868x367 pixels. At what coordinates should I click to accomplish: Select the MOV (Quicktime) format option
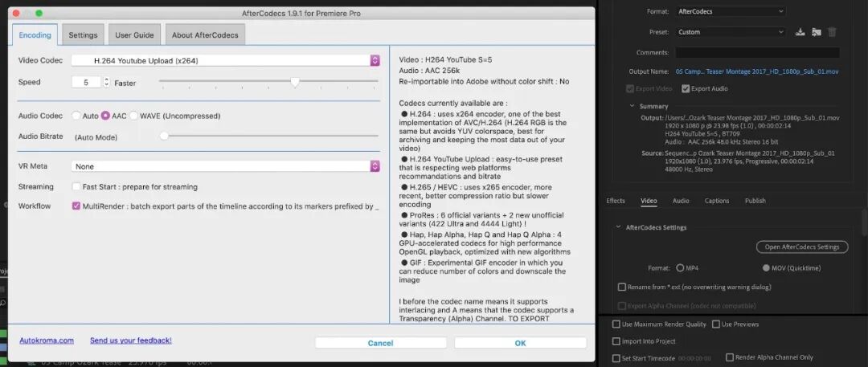coord(766,268)
